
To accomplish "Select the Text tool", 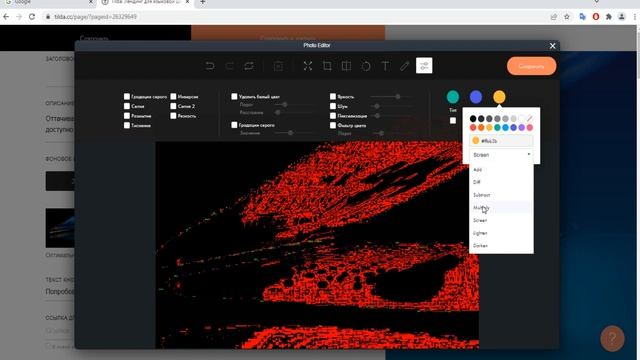I will click(x=385, y=66).
